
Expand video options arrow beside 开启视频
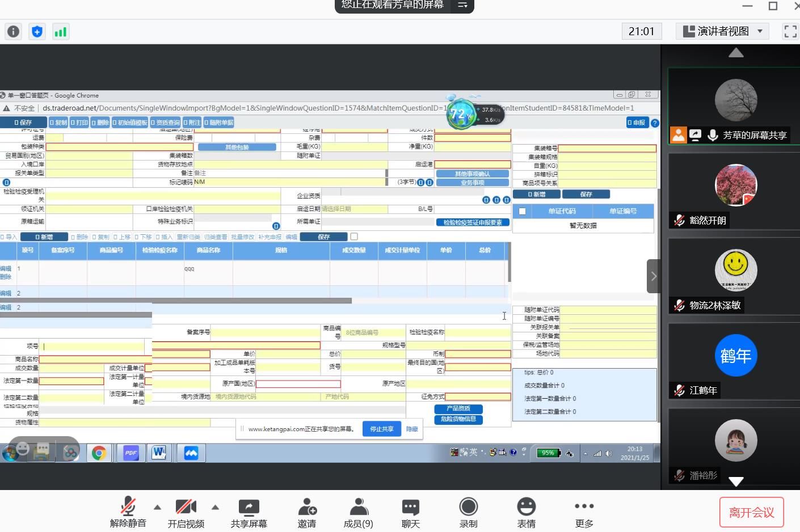tap(216, 507)
